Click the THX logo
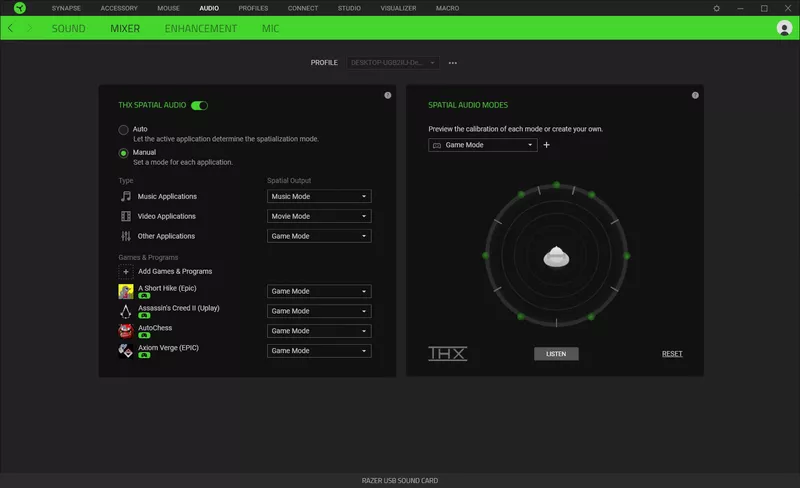Screen dimensions: 800x488 click(x=447, y=353)
